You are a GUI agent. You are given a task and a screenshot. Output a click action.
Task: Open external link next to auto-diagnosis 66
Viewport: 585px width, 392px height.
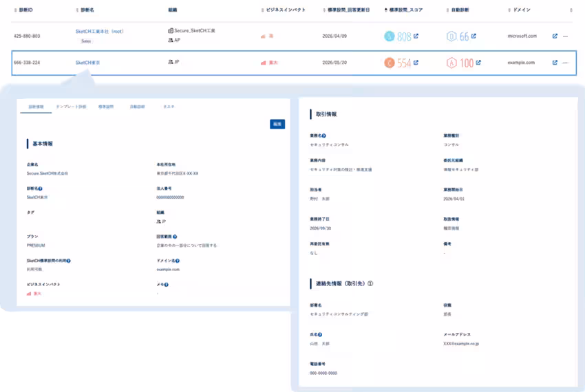[474, 36]
